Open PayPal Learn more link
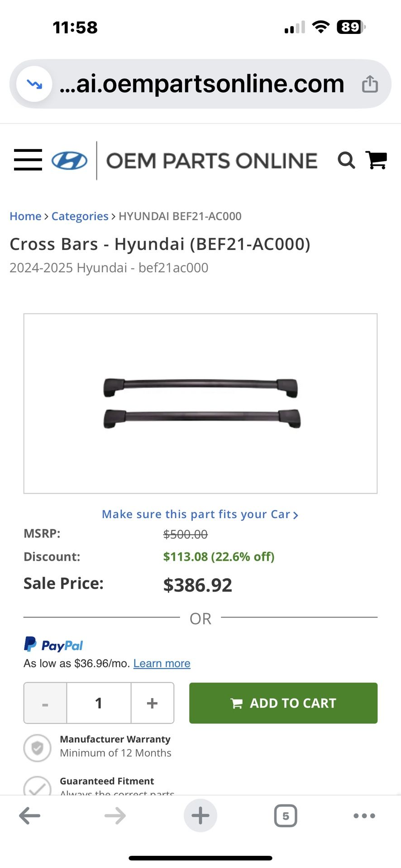This screenshot has width=401, height=868. (162, 664)
